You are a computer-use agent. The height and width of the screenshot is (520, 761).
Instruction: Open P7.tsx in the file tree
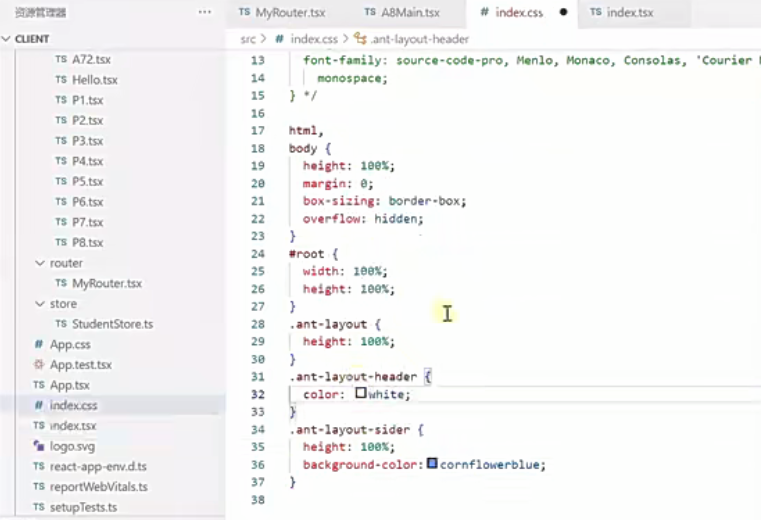87,222
